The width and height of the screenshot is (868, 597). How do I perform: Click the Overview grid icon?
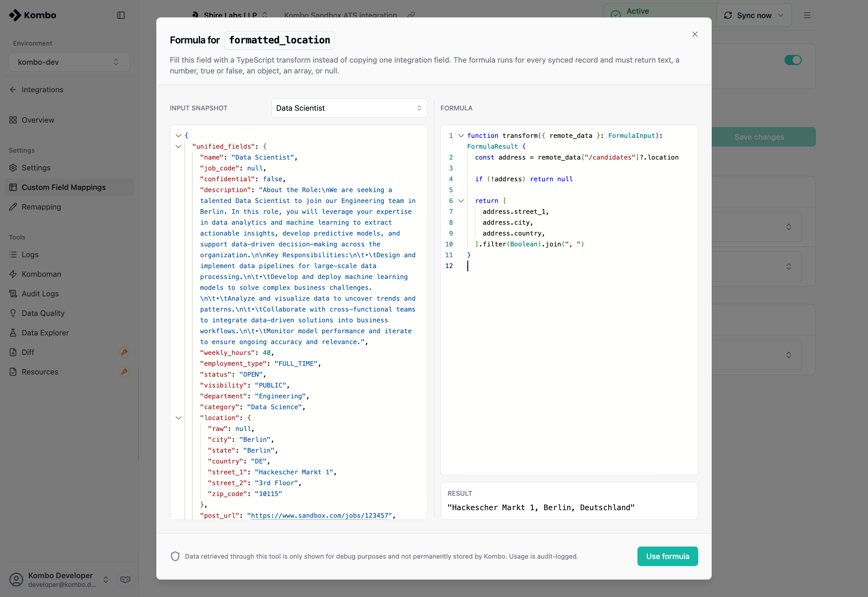pos(13,120)
